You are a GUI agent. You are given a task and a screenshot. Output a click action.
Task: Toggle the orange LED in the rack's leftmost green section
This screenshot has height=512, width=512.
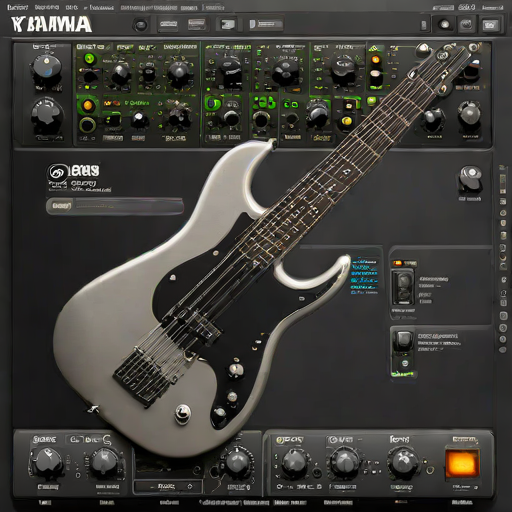(x=88, y=105)
